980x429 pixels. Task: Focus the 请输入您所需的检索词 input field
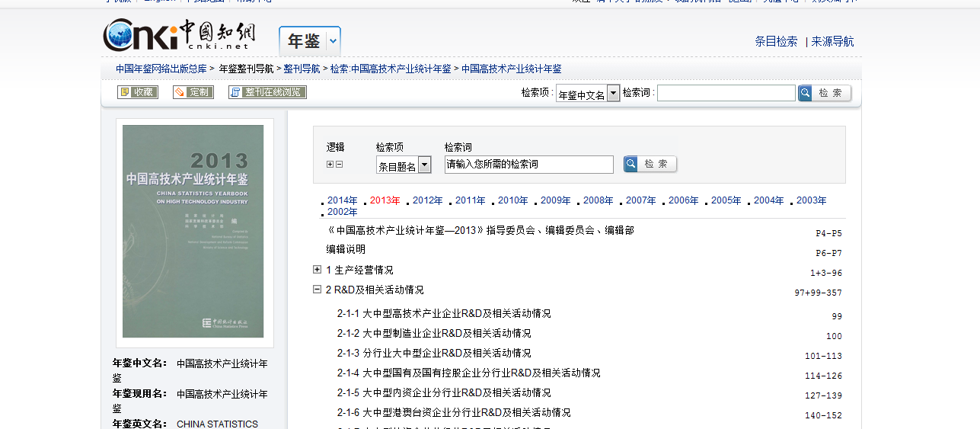[x=529, y=164]
